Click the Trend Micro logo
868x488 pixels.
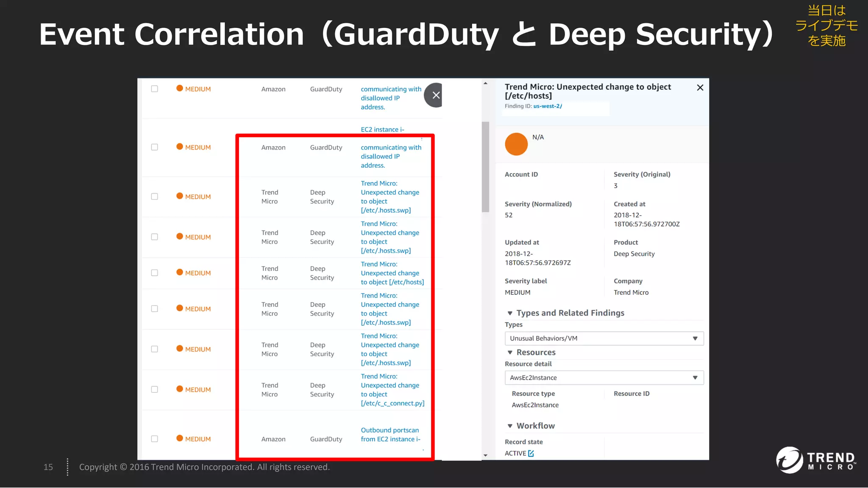(x=816, y=460)
